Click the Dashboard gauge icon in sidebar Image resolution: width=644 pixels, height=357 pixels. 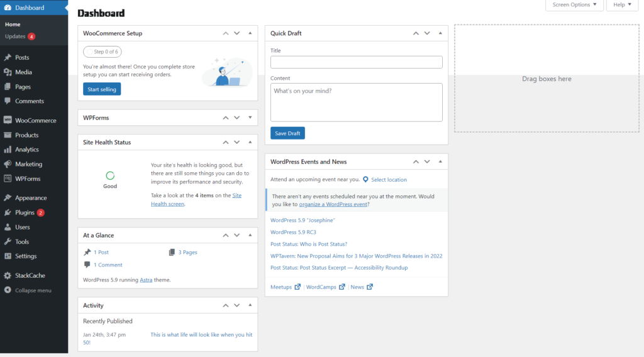click(x=8, y=8)
